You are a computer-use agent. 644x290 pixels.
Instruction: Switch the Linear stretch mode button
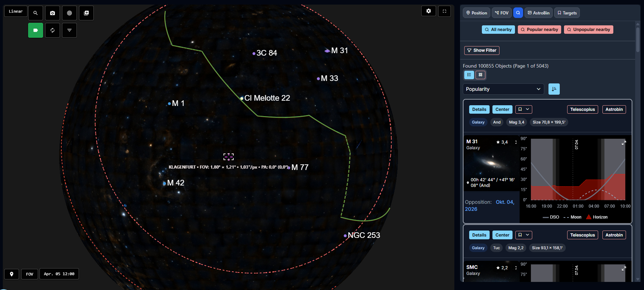(16, 11)
